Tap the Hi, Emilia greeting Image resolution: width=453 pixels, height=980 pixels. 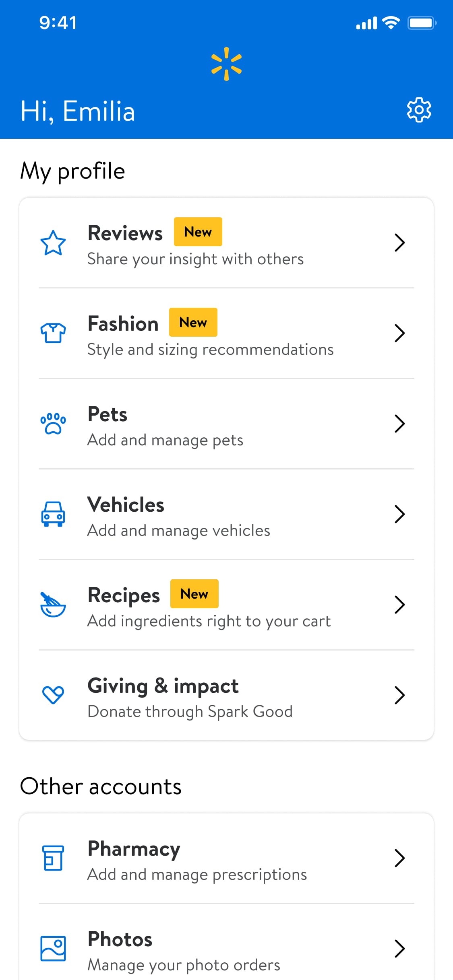pyautogui.click(x=78, y=111)
